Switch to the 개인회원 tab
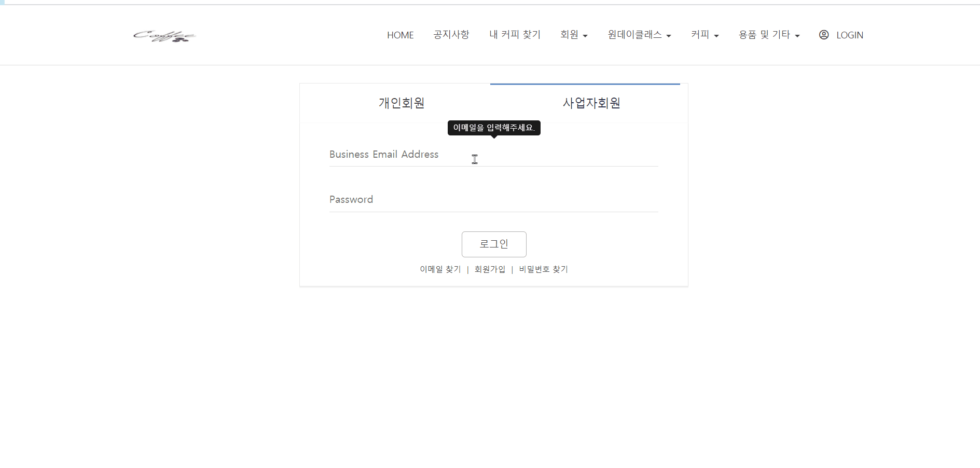 [x=402, y=103]
